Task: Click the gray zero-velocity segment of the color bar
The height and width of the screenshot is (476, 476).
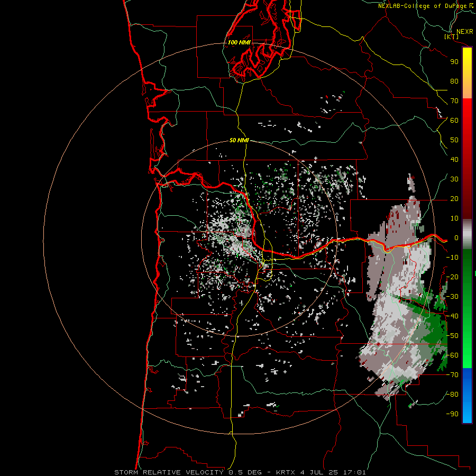Action: click(x=467, y=234)
